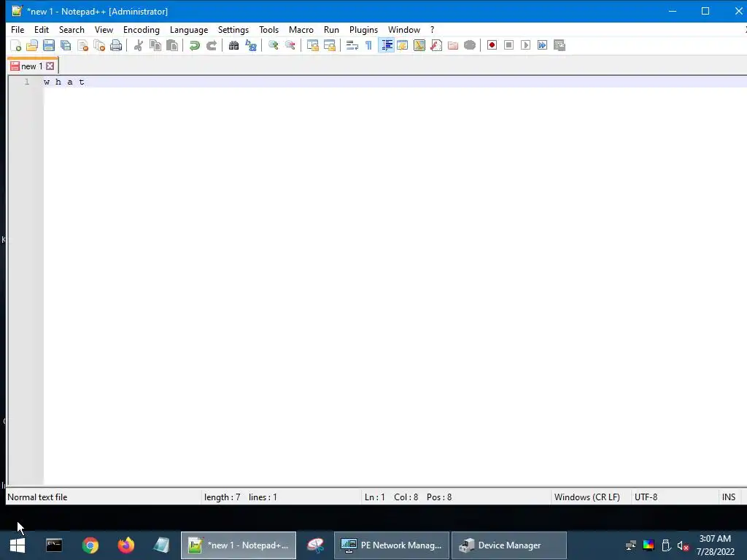Close the 'new 1' tab with X

(50, 66)
